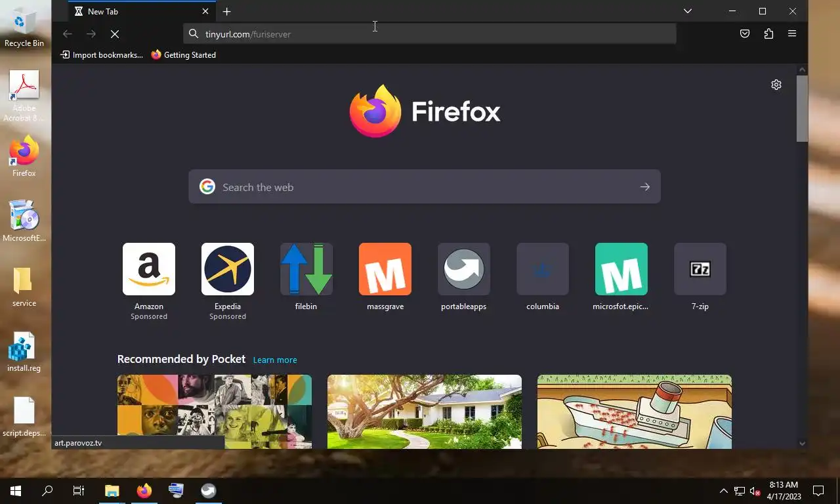
Task: Select the script.deps desktop file
Action: pos(24,417)
